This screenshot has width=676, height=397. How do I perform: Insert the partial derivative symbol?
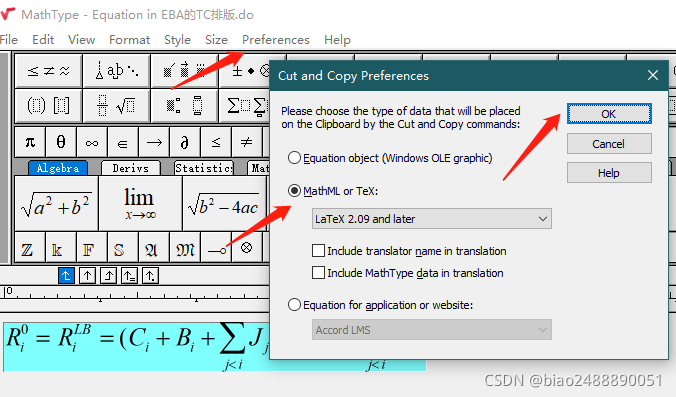point(185,142)
